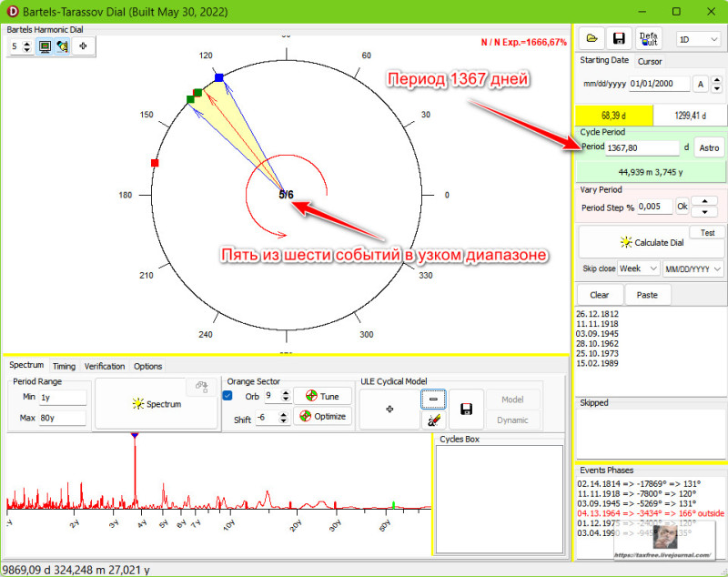Viewport: 728px width, 577px height.
Task: Click the ULE model plus crosshair button
Action: tap(389, 409)
